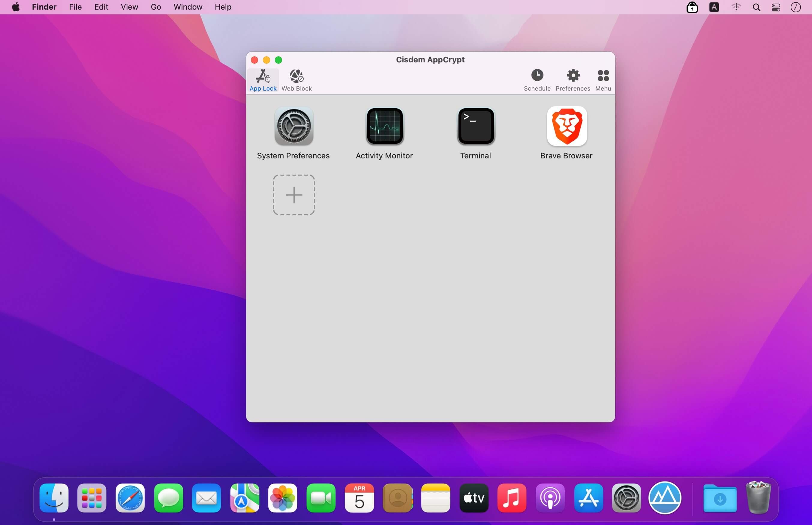Open System Preferences from the Dock
The width and height of the screenshot is (812, 525).
627,498
